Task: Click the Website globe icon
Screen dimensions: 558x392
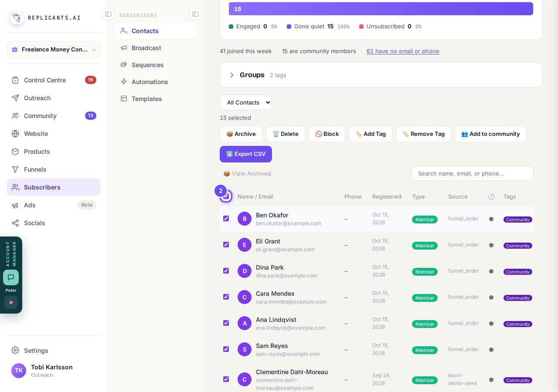Action: pos(15,134)
